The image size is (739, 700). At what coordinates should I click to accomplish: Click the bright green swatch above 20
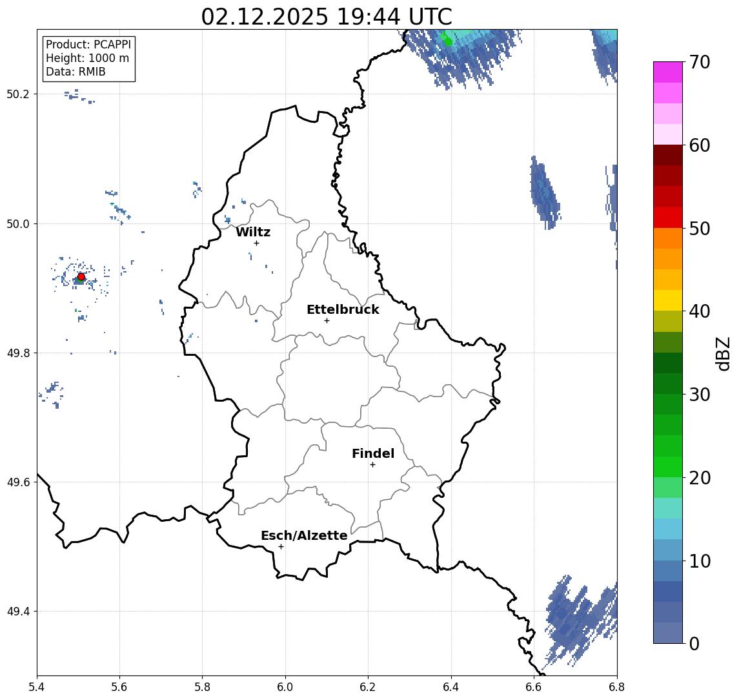(668, 466)
